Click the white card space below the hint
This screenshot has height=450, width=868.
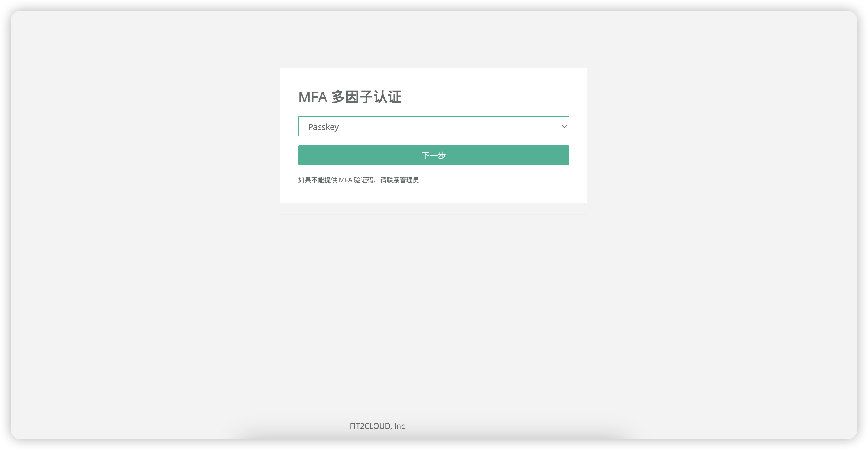[x=433, y=194]
